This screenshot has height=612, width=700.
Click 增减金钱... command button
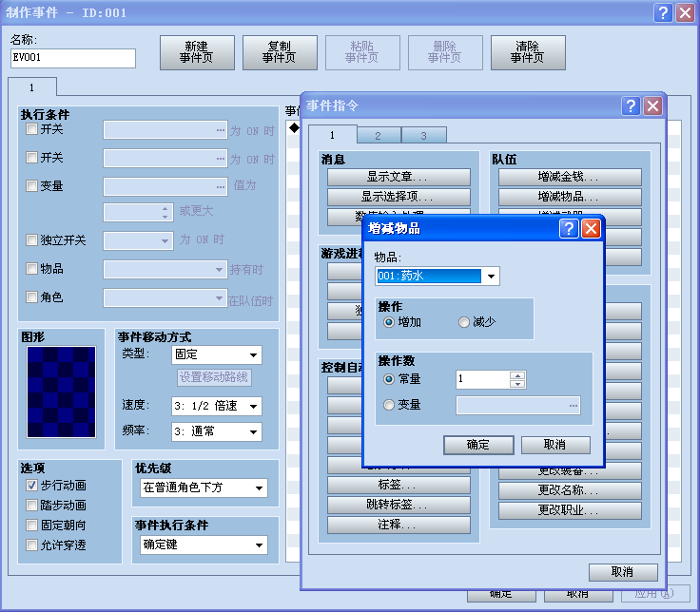(x=570, y=177)
